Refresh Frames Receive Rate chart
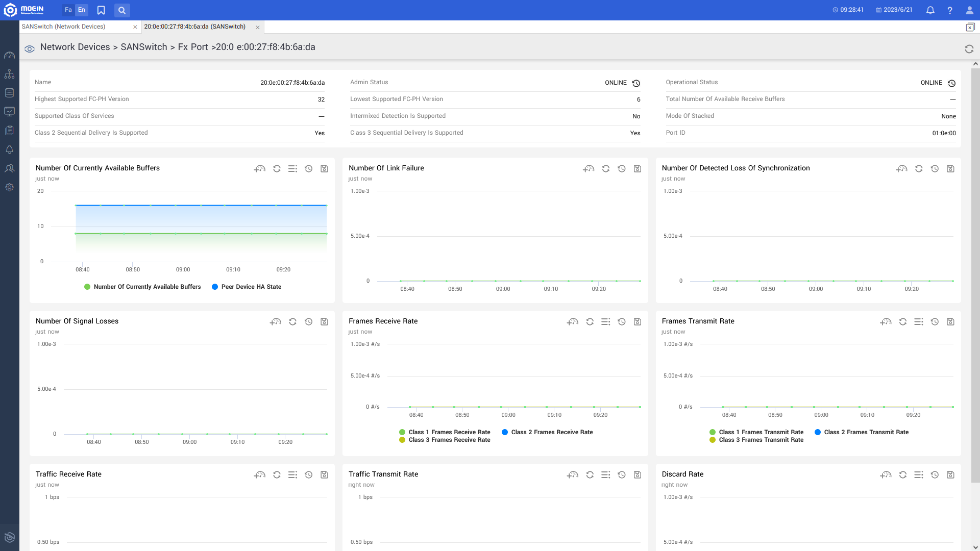 590,321
